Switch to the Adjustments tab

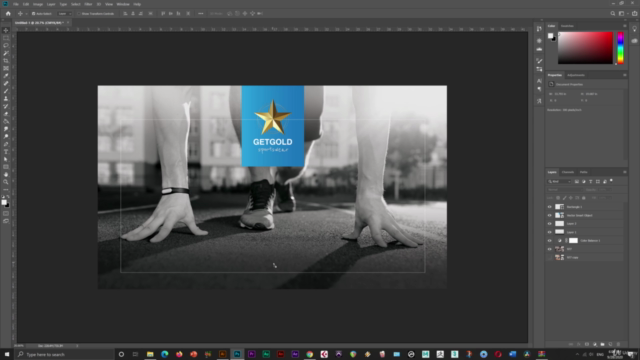pyautogui.click(x=576, y=75)
